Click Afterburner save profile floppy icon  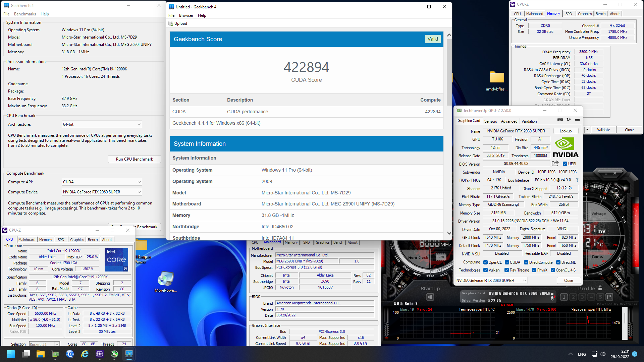pos(609,297)
